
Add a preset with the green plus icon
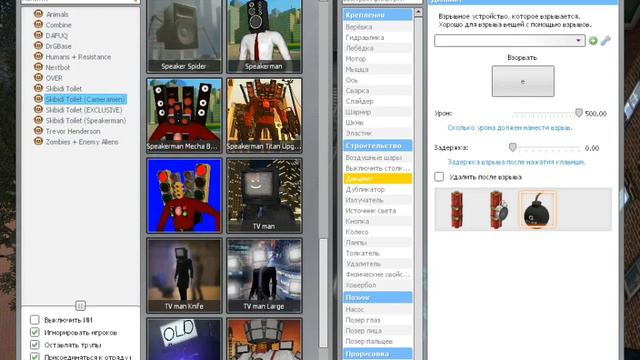click(x=593, y=40)
